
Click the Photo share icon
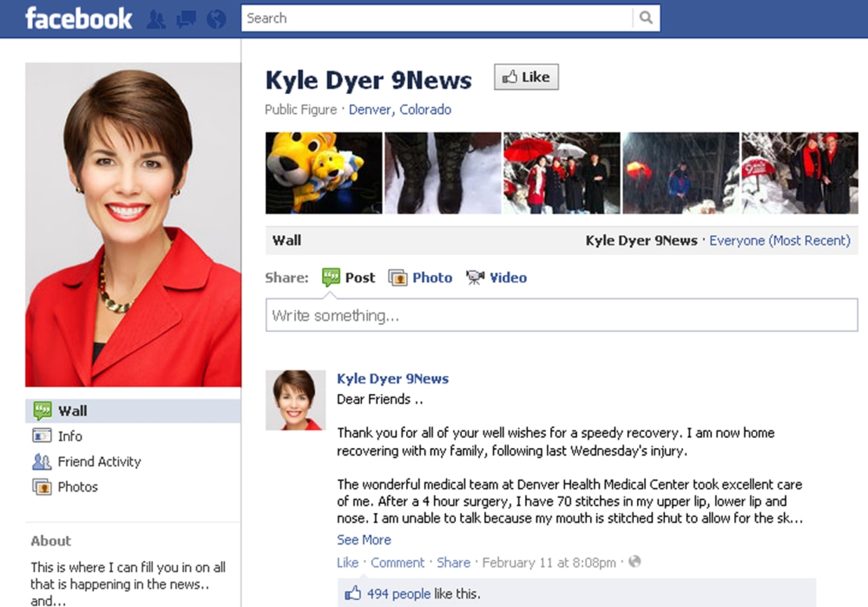[398, 278]
